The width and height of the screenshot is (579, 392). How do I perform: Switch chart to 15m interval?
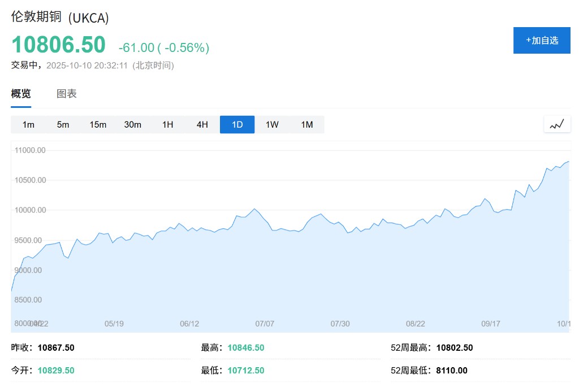(98, 125)
